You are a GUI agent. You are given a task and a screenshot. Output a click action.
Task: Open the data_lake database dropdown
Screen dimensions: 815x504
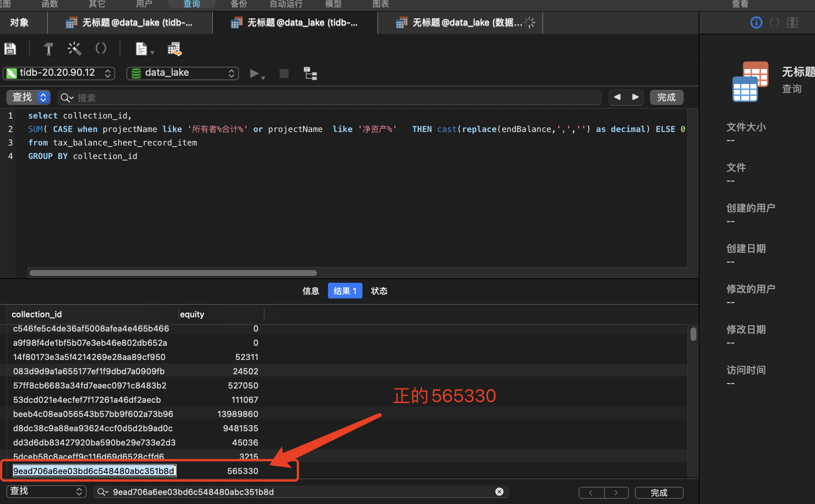183,73
